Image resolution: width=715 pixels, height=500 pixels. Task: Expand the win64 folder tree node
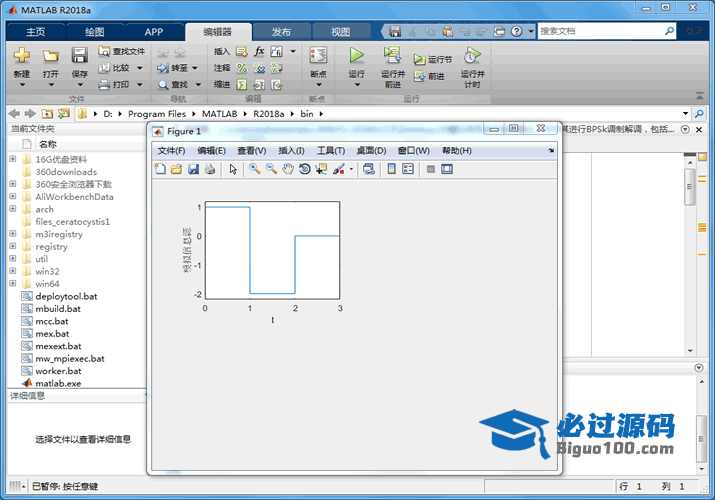(13, 284)
